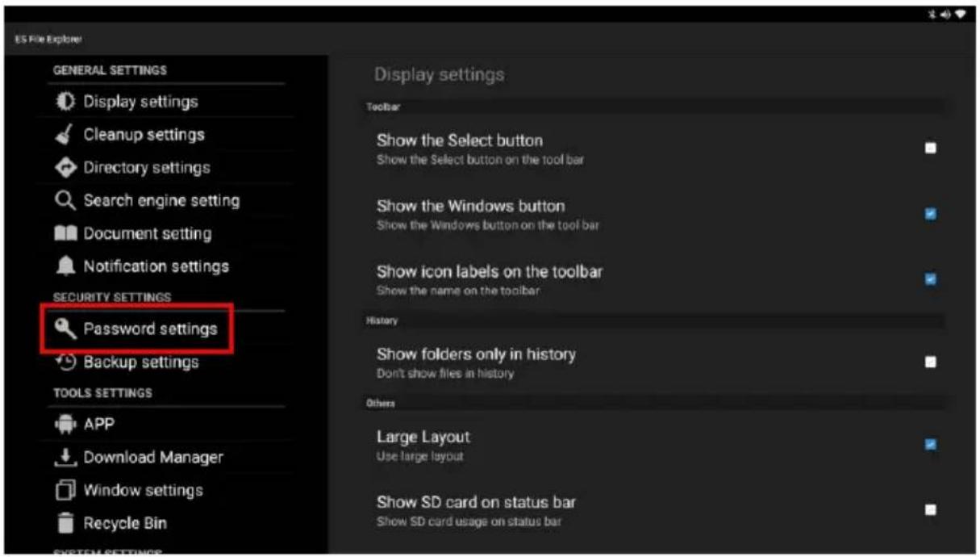Viewport: 980px width, 557px height.
Task: Click 'Large Layout' title text
Action: 423,437
